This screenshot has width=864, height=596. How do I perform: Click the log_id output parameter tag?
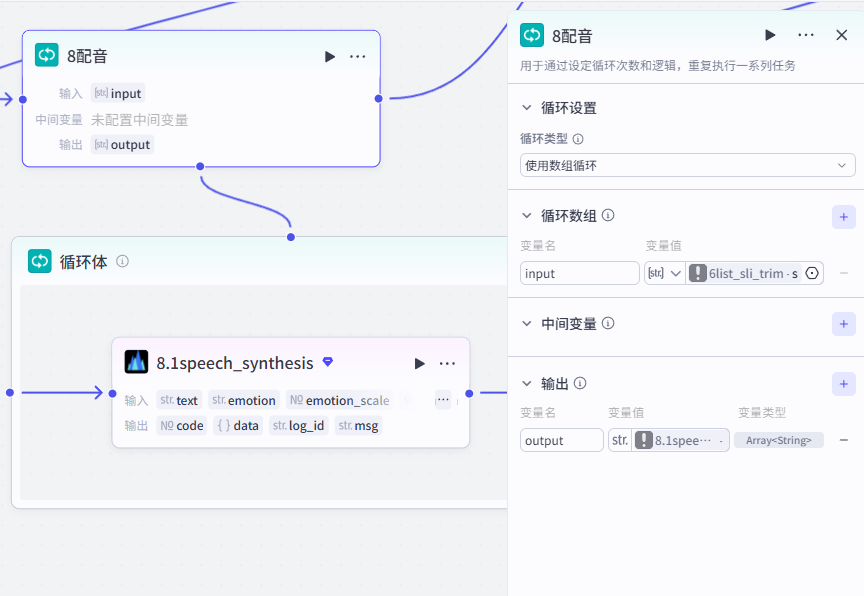point(299,425)
